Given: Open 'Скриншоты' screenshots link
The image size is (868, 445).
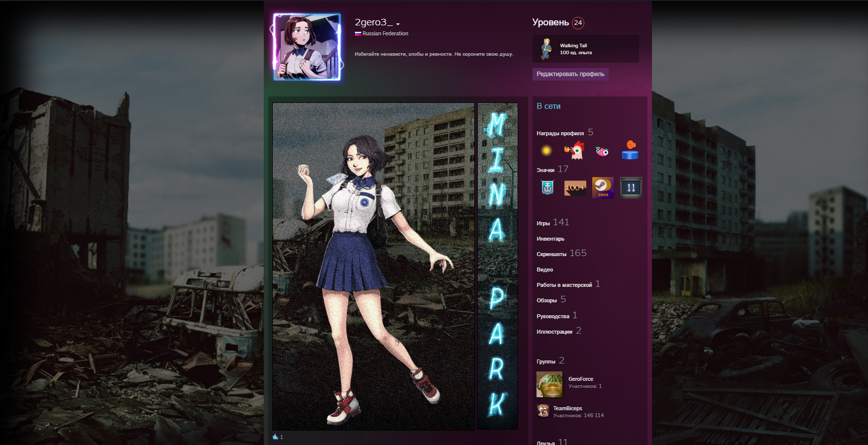Looking at the screenshot, I should coord(551,254).
